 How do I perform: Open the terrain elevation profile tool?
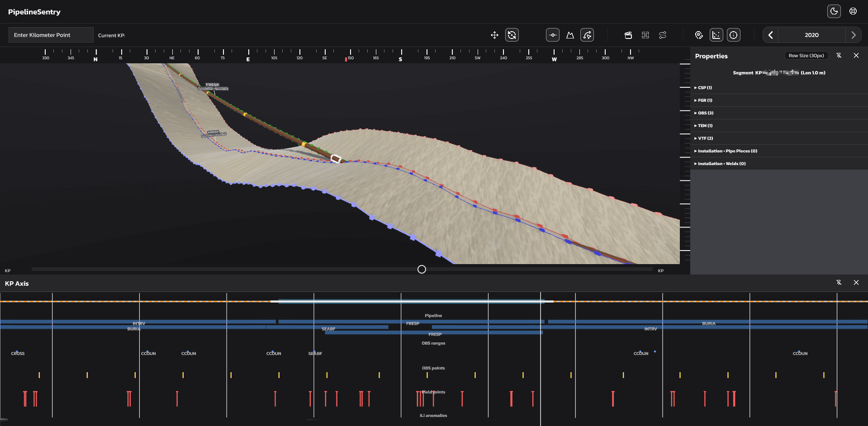570,35
